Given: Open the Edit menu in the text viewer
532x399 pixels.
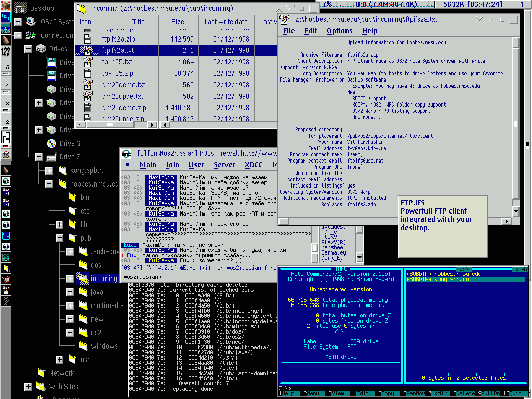Looking at the screenshot, I should 311,31.
